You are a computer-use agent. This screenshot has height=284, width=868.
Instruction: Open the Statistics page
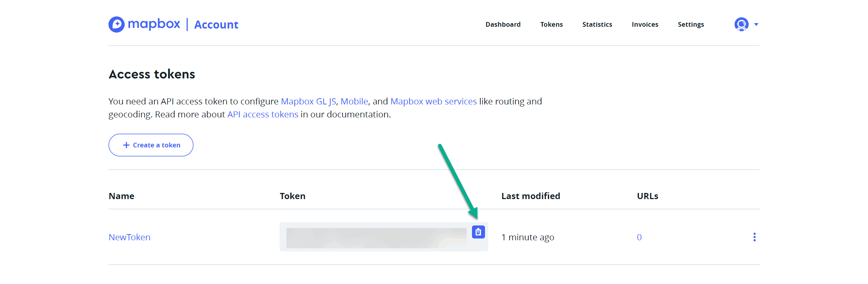597,24
